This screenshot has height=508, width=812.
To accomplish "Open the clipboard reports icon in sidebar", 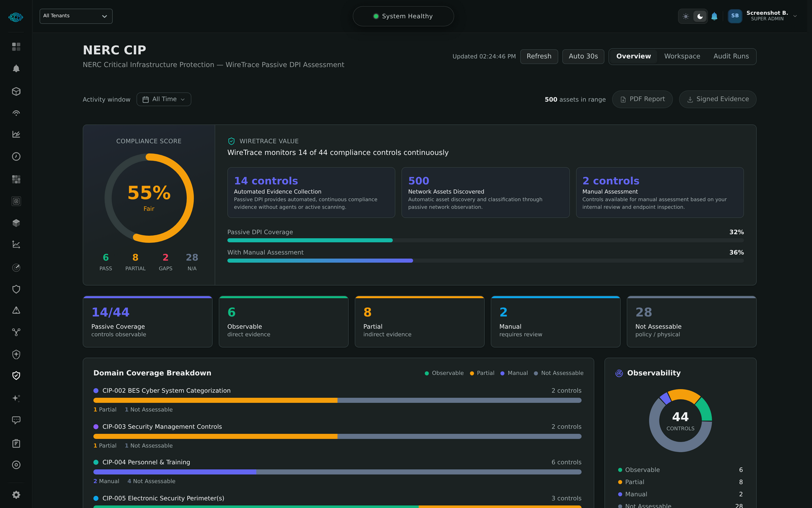I will [x=16, y=443].
